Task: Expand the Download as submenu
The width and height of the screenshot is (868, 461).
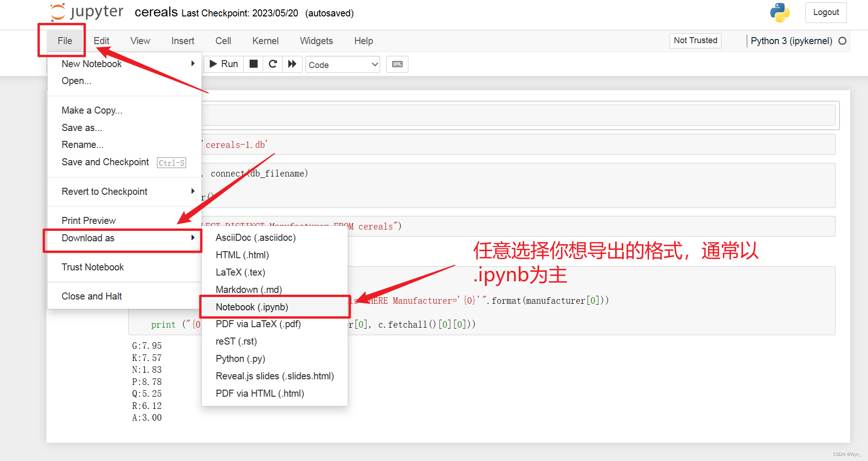Action: [x=125, y=238]
